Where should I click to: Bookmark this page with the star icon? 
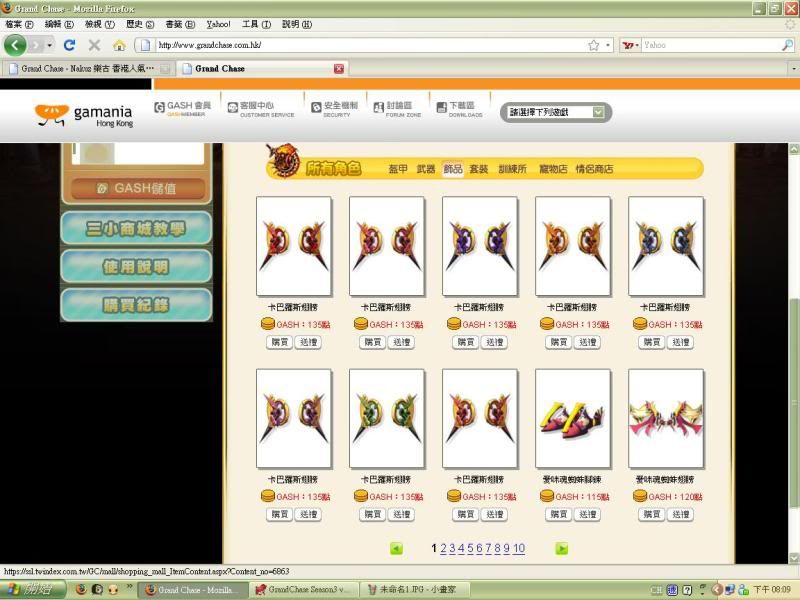click(593, 45)
